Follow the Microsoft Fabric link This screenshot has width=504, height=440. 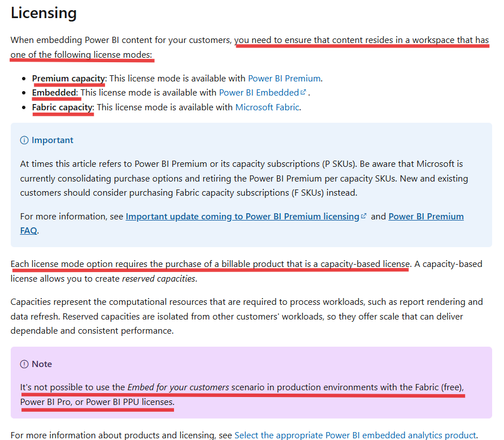coord(267,107)
